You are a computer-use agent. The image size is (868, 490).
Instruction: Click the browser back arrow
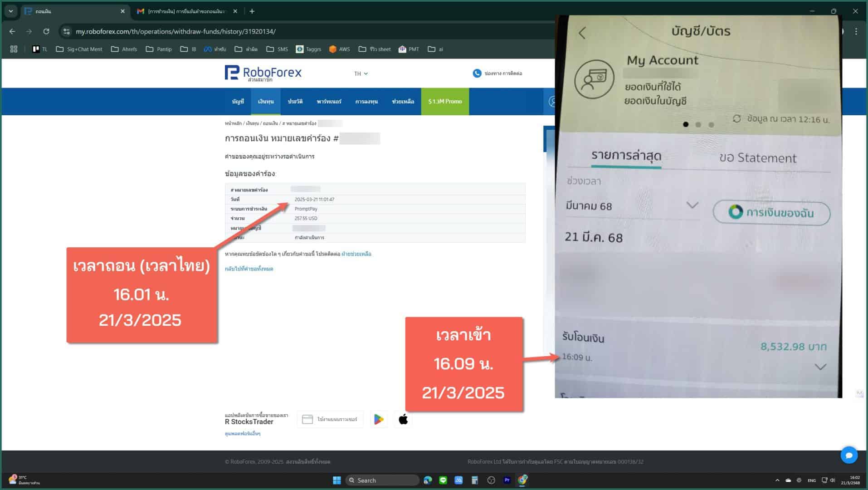[x=12, y=31]
